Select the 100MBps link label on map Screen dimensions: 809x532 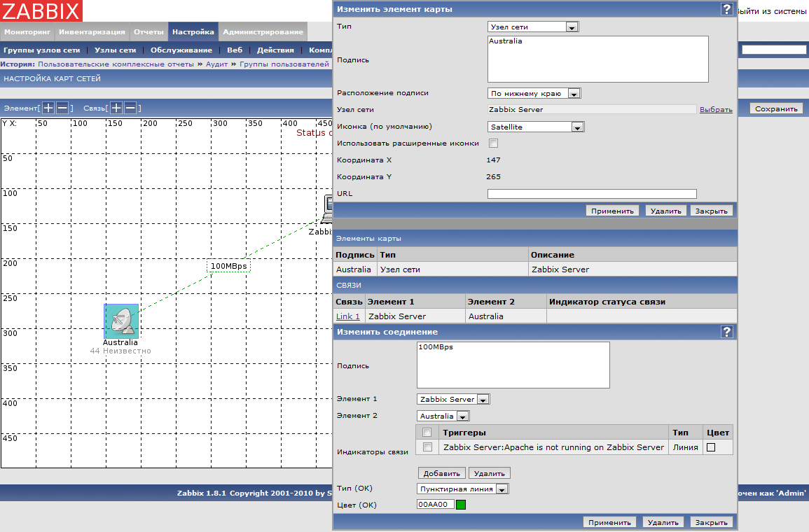(228, 266)
